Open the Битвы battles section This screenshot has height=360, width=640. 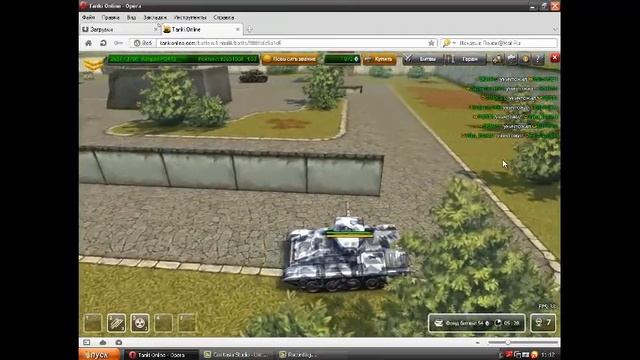coord(422,59)
